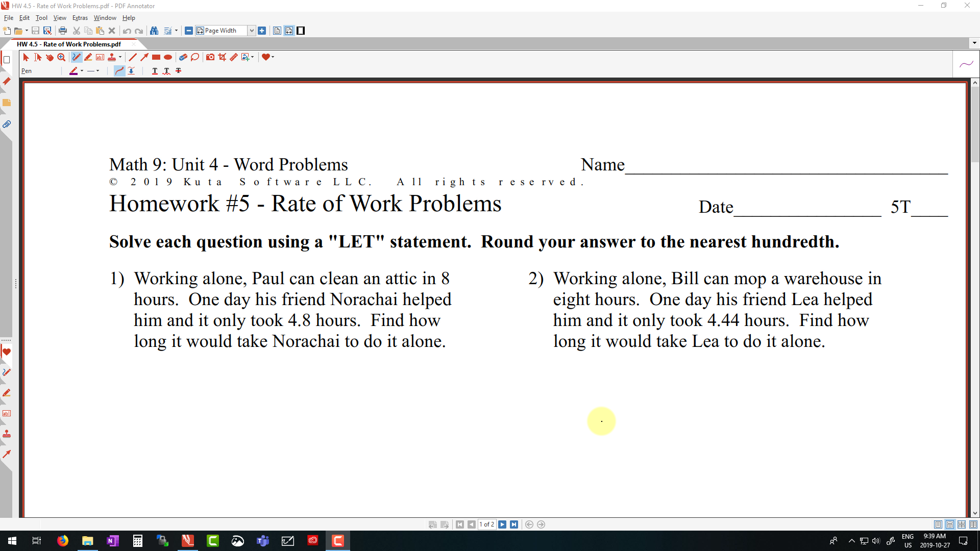Select the Stamp tool

click(x=112, y=57)
